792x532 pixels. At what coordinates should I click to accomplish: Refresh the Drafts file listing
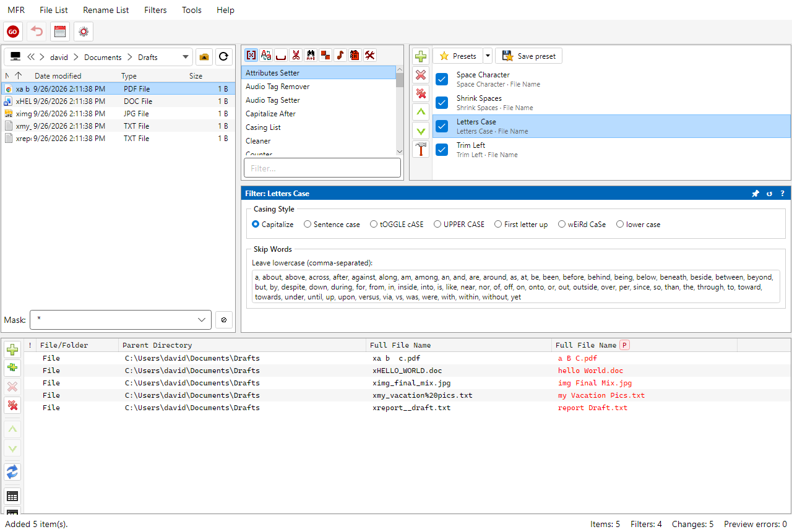coord(224,57)
